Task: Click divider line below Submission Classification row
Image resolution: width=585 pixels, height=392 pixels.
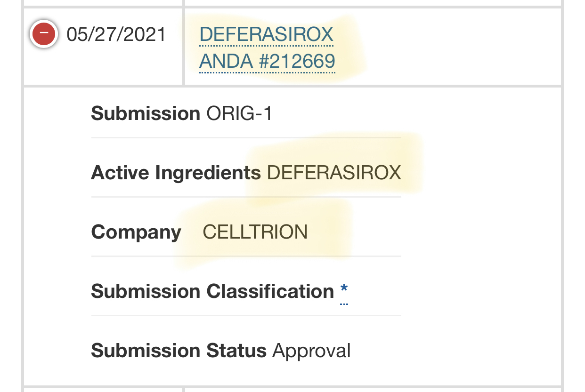Action: click(x=246, y=315)
